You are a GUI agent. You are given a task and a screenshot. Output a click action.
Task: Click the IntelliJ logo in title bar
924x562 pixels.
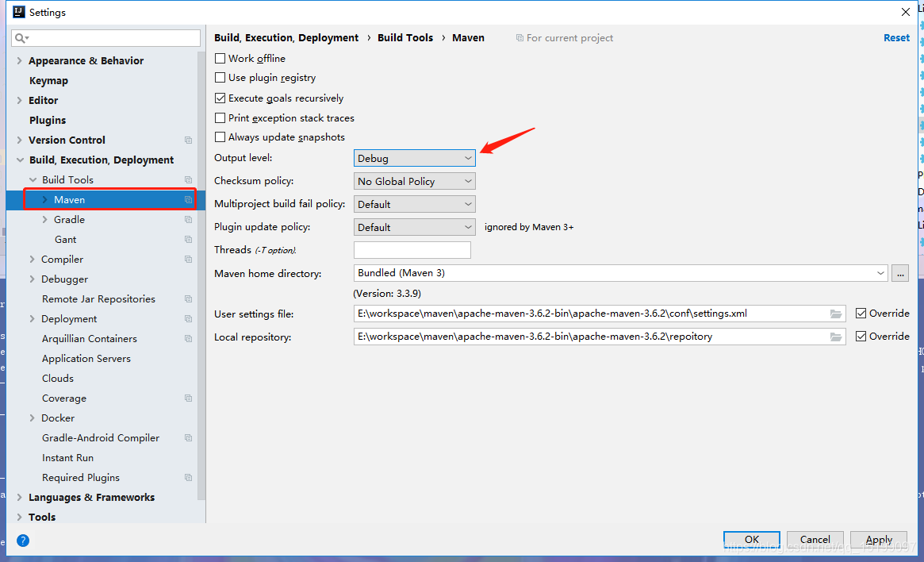pos(19,12)
